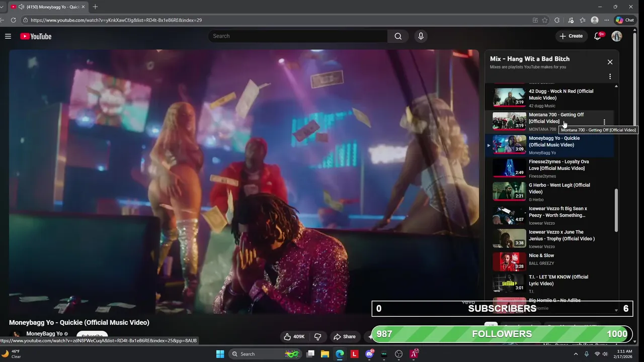Pause the video by clicking the player
The image size is (644, 362).
[244, 182]
